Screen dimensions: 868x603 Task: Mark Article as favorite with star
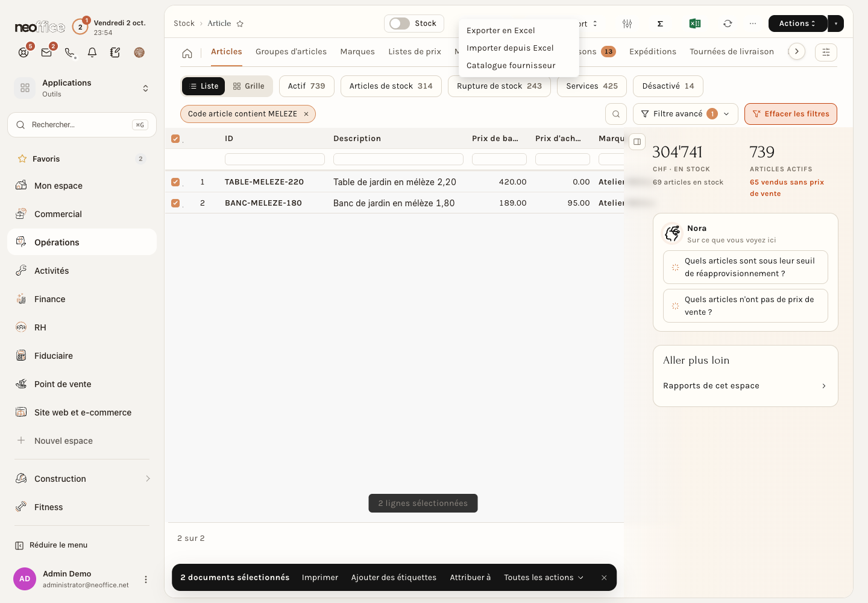pyautogui.click(x=240, y=24)
